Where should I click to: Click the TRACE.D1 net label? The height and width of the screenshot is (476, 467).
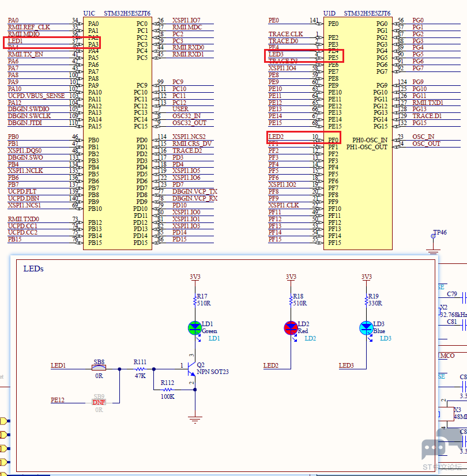[427, 116]
